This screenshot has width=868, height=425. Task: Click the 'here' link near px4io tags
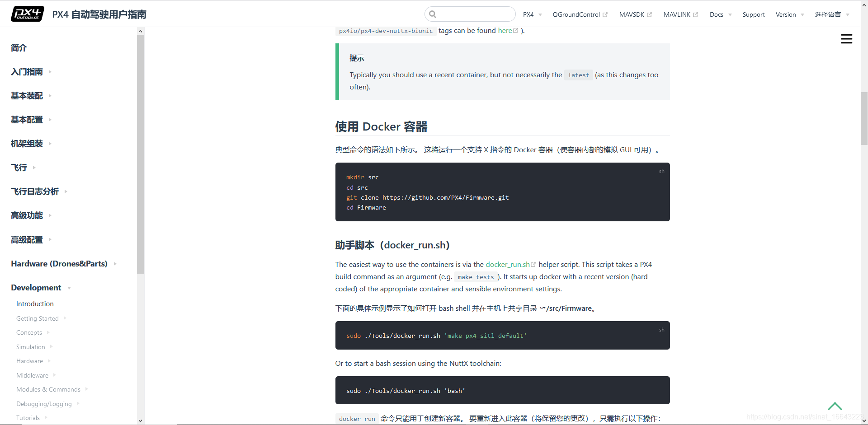click(x=505, y=30)
